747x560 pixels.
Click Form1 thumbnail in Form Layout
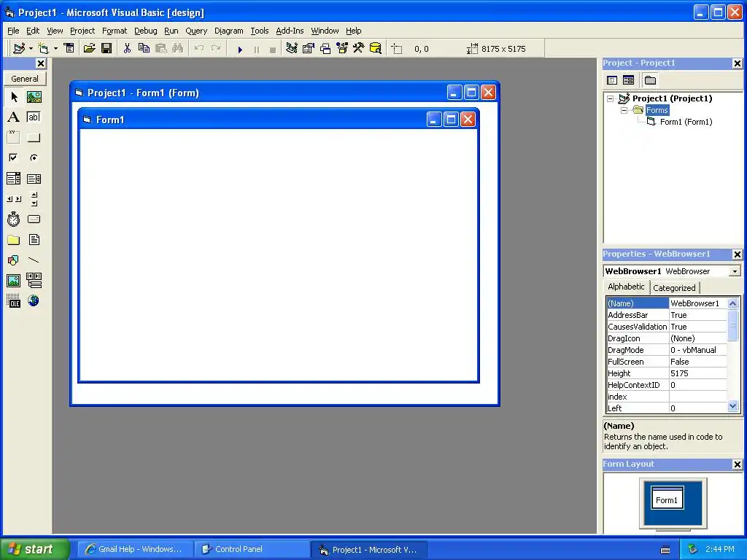pos(667,498)
